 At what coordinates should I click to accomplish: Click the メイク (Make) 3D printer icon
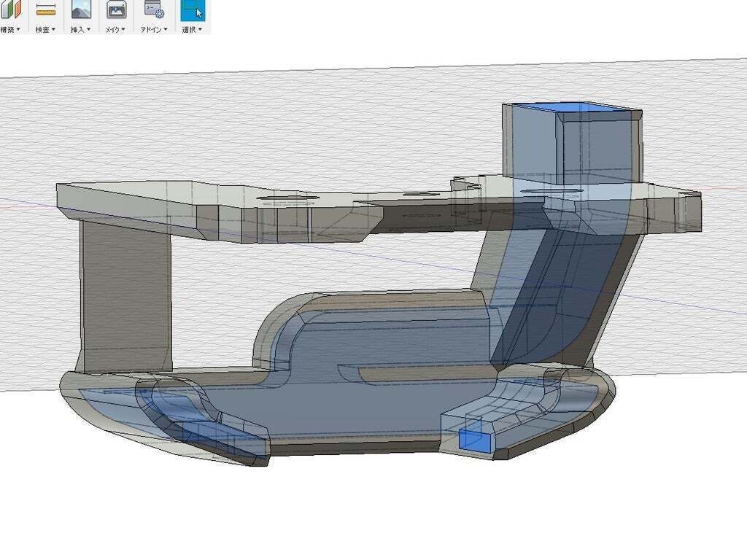117,11
